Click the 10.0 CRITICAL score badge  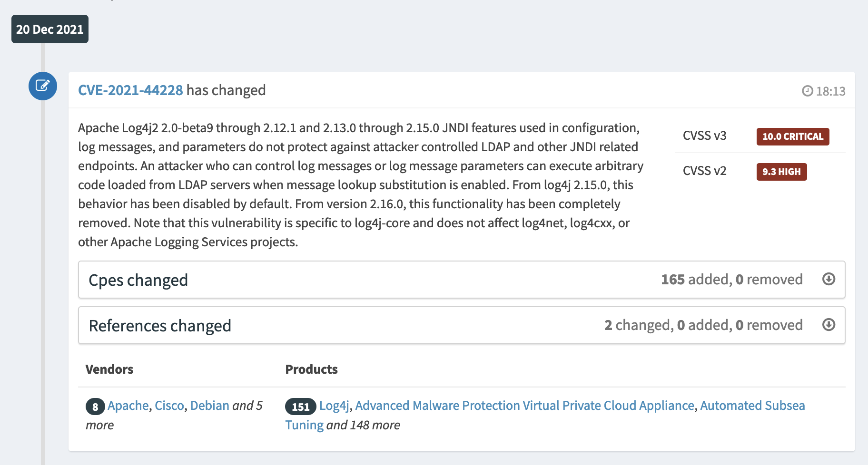pyautogui.click(x=792, y=136)
